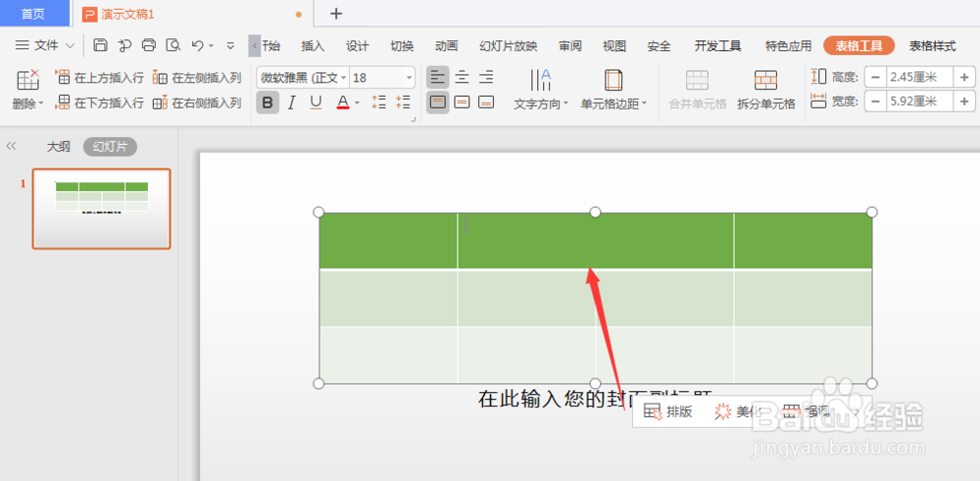980x481 pixels.
Task: Open 审阅 ribbon tab
Action: pos(570,46)
